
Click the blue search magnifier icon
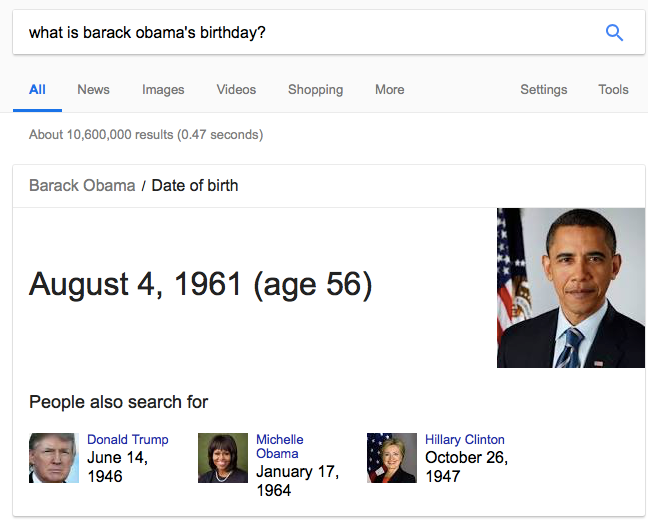pyautogui.click(x=614, y=33)
